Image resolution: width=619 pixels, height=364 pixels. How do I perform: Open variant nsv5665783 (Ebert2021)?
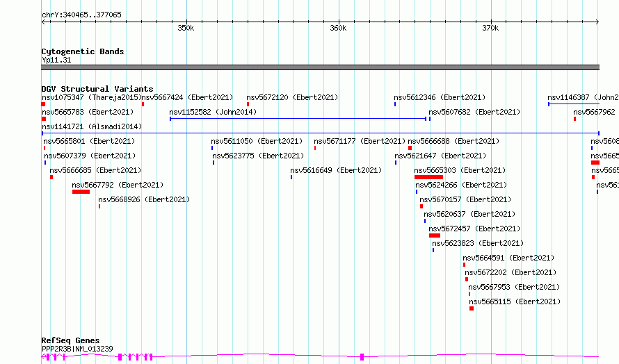(x=88, y=112)
